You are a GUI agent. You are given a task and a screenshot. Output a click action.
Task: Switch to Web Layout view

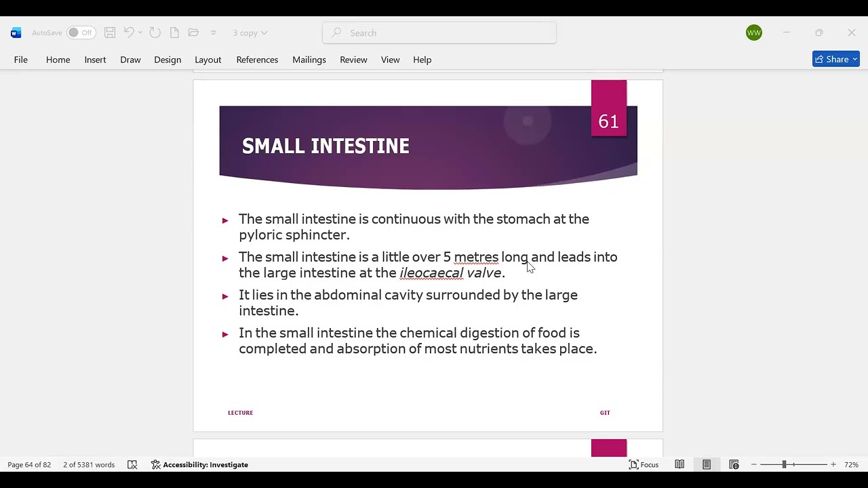click(x=734, y=465)
